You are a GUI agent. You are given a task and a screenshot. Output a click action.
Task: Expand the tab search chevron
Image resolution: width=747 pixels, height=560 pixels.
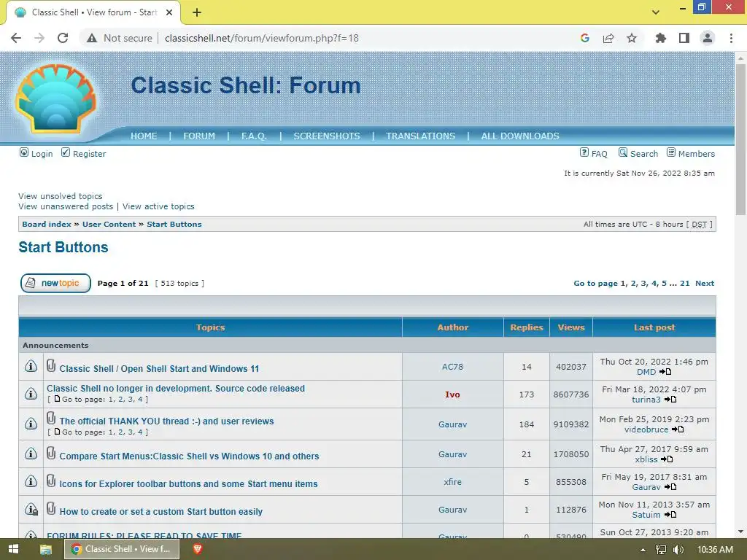click(656, 12)
